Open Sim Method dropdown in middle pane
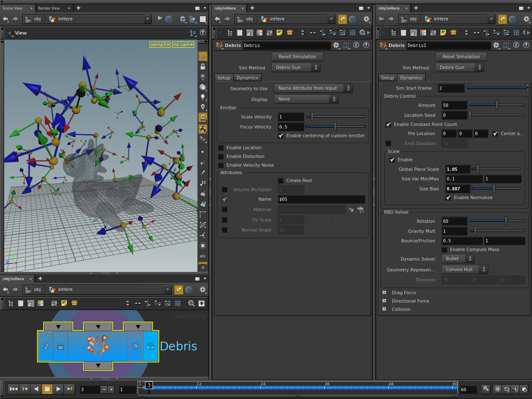 tap(296, 67)
